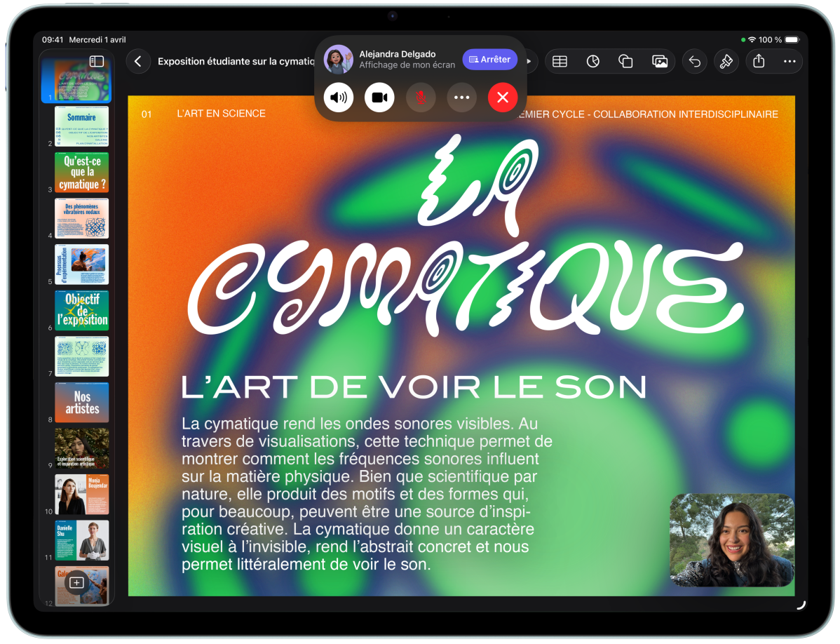This screenshot has width=840, height=644.
Task: Open the chart insert menu
Action: click(x=593, y=62)
